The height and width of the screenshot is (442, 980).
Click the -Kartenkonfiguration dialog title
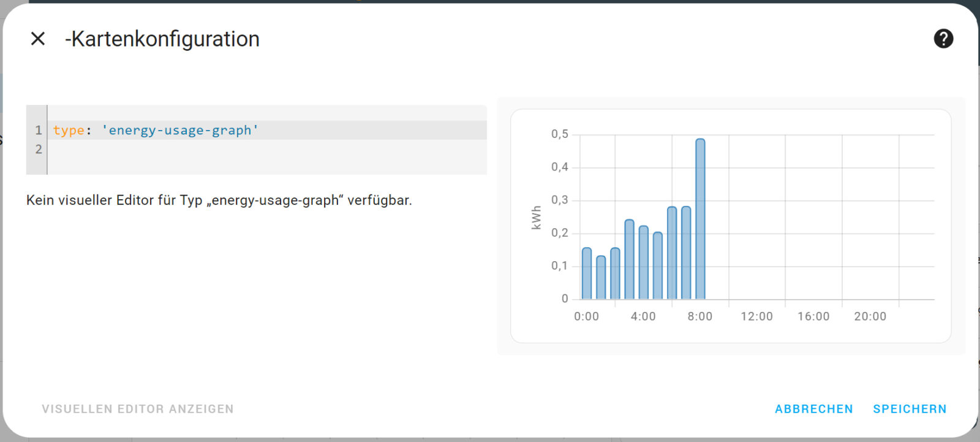point(162,39)
